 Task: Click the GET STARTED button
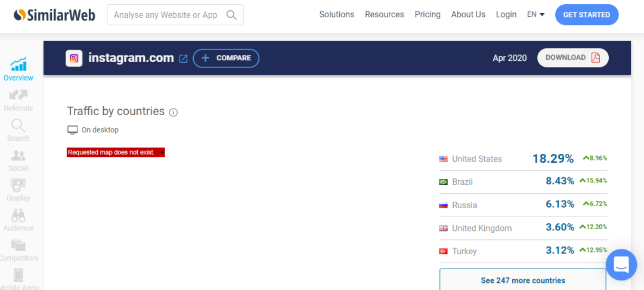pos(587,15)
